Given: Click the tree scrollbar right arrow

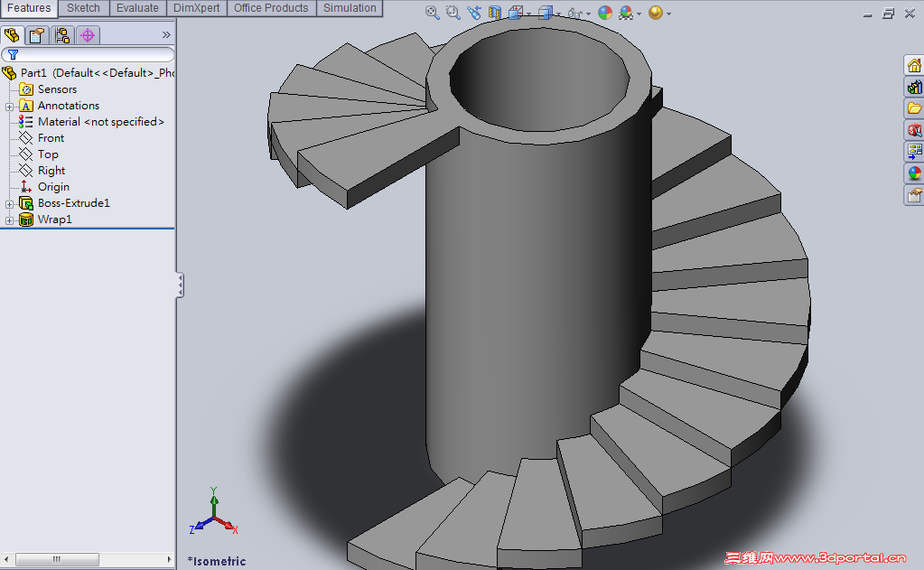Looking at the screenshot, I should coord(169,559).
